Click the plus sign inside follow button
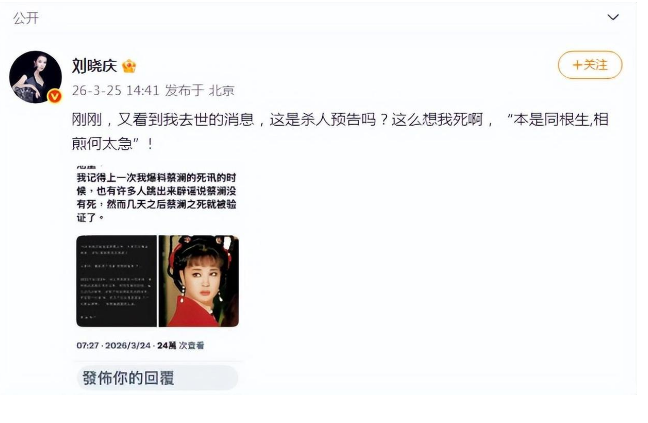The height and width of the screenshot is (423, 648). [577, 65]
